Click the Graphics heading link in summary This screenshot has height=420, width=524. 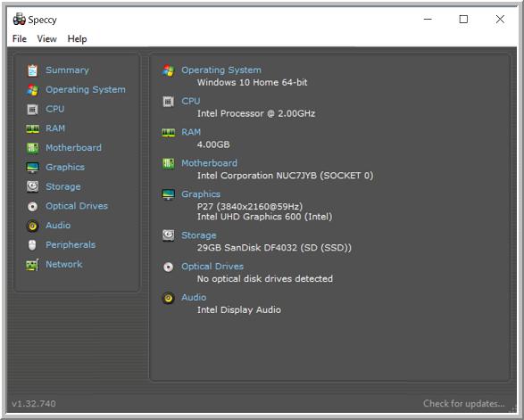(201, 194)
